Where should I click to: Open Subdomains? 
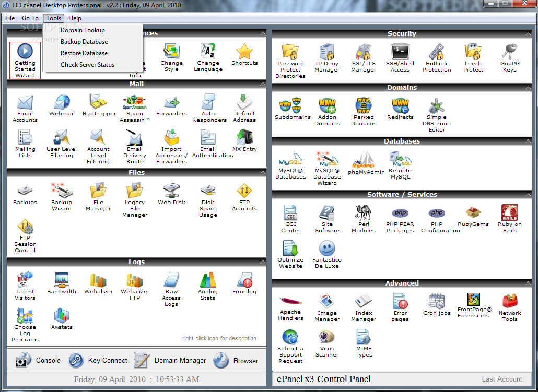pyautogui.click(x=293, y=109)
